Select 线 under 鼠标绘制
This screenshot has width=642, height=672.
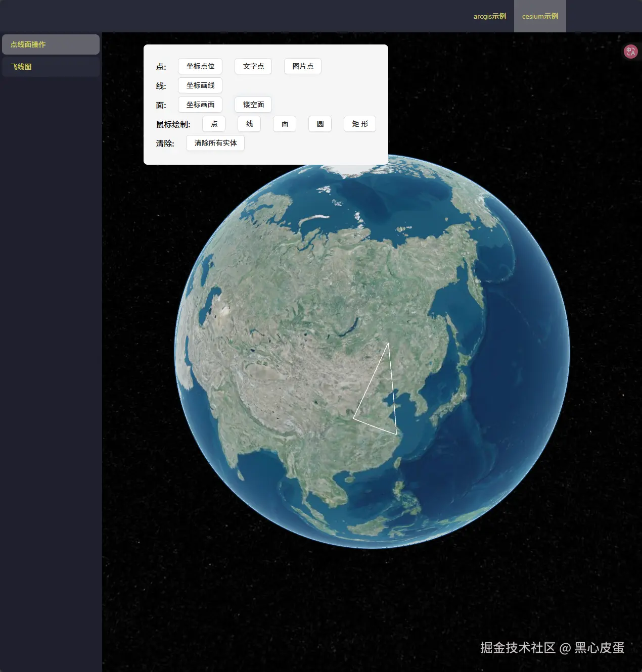[x=249, y=124]
